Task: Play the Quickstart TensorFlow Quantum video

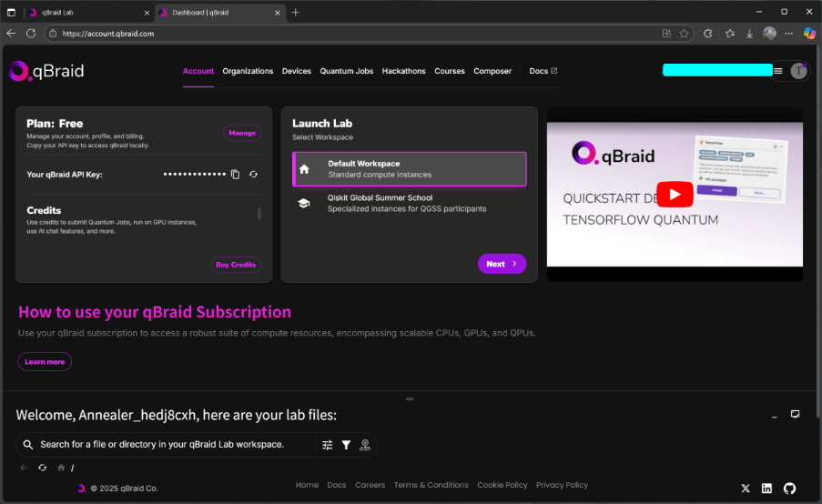Action: coord(675,194)
